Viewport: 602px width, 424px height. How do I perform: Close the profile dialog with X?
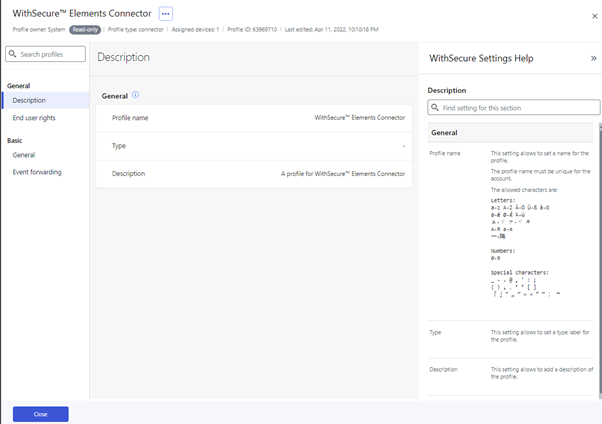point(594,16)
